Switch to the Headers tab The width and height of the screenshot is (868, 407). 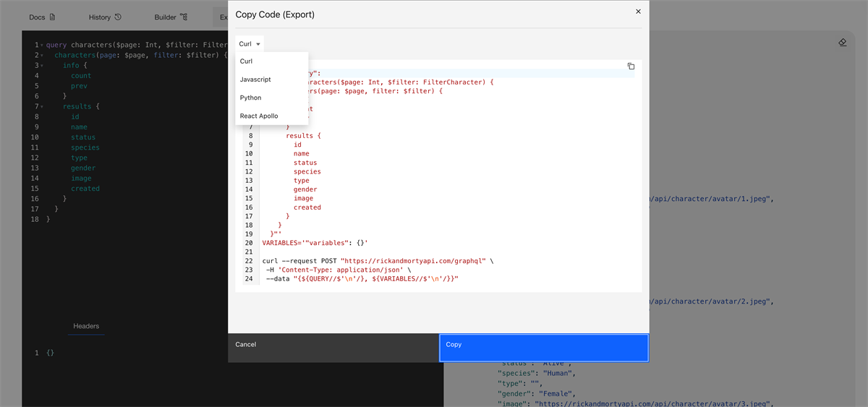[86, 326]
